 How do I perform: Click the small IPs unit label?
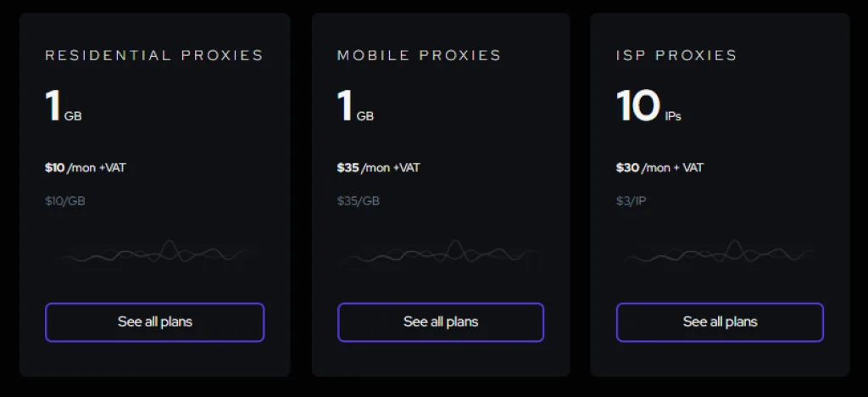673,116
